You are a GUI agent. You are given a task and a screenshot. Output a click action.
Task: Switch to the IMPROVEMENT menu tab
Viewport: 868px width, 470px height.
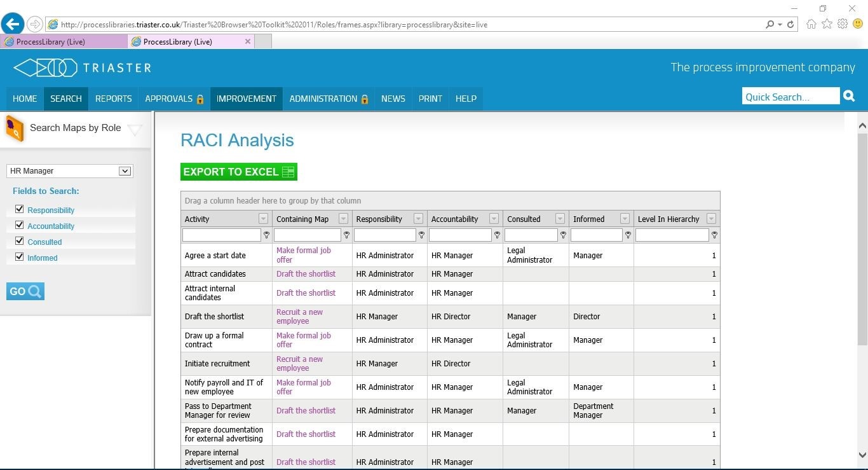(246, 99)
